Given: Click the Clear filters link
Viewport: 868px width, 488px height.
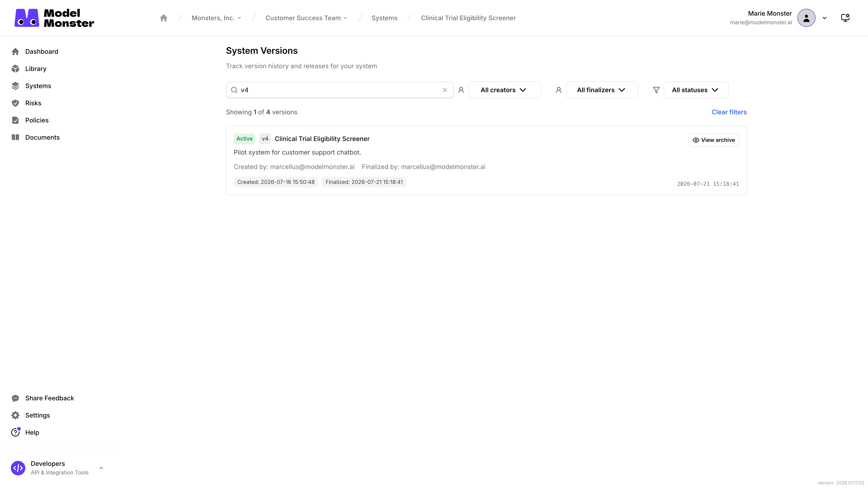Looking at the screenshot, I should pos(729,112).
